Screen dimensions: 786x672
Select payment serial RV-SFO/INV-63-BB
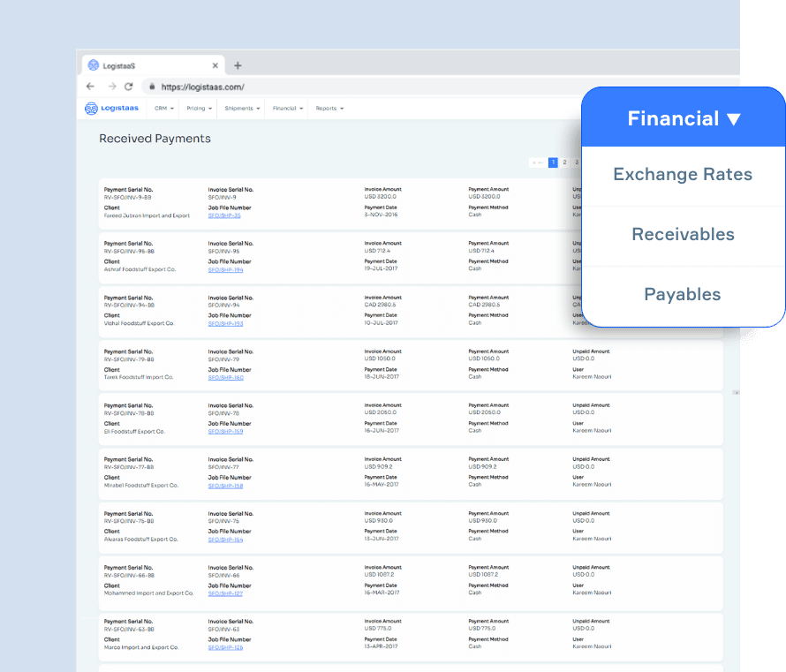pos(129,630)
